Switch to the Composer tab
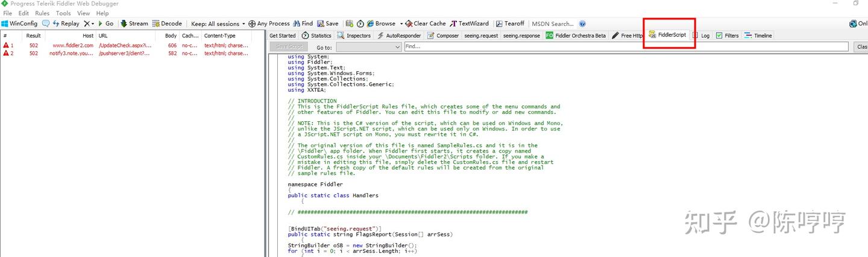868x257 pixels. [443, 36]
